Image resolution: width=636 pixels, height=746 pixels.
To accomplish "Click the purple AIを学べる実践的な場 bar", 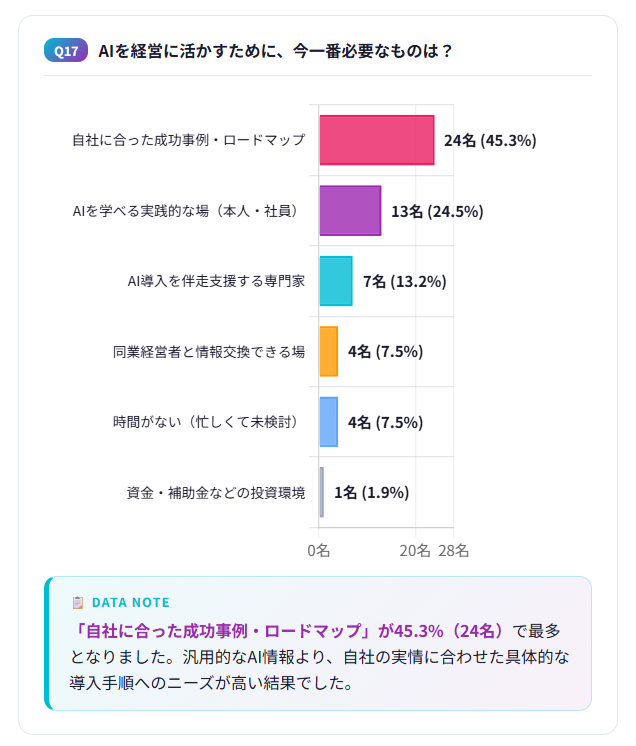I will (350, 211).
